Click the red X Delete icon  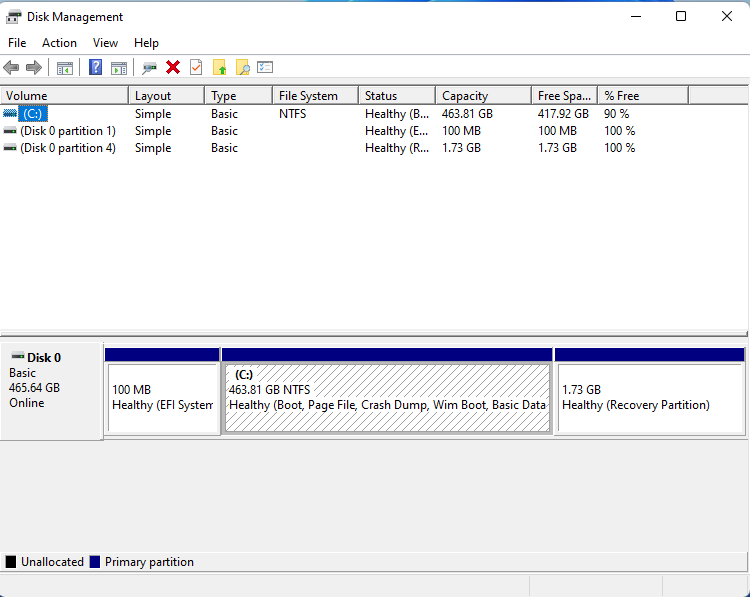pyautogui.click(x=173, y=67)
